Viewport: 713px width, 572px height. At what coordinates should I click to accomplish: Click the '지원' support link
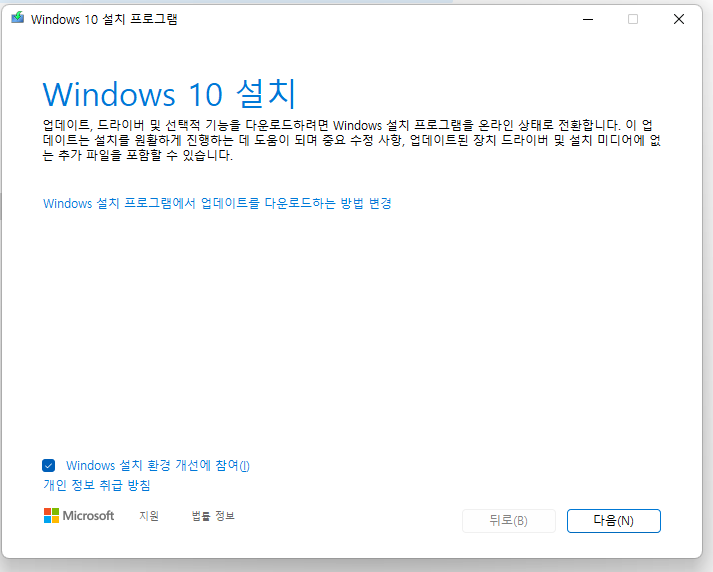pyautogui.click(x=149, y=516)
